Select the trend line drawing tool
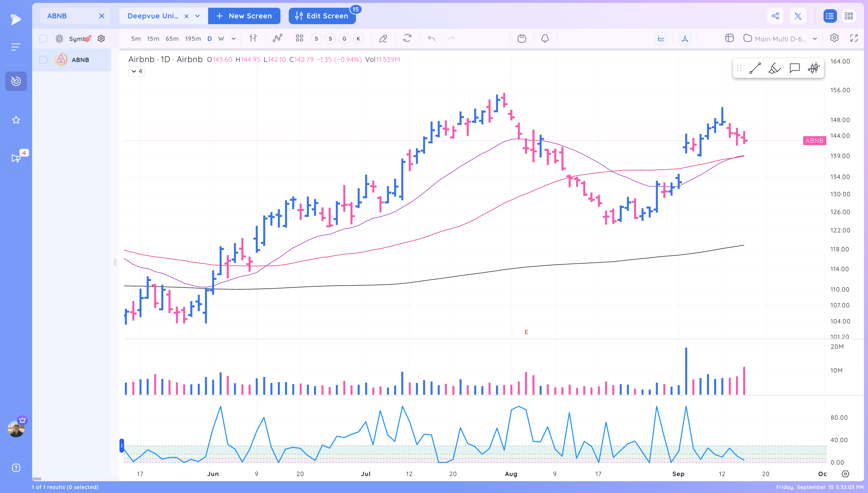 click(x=755, y=68)
